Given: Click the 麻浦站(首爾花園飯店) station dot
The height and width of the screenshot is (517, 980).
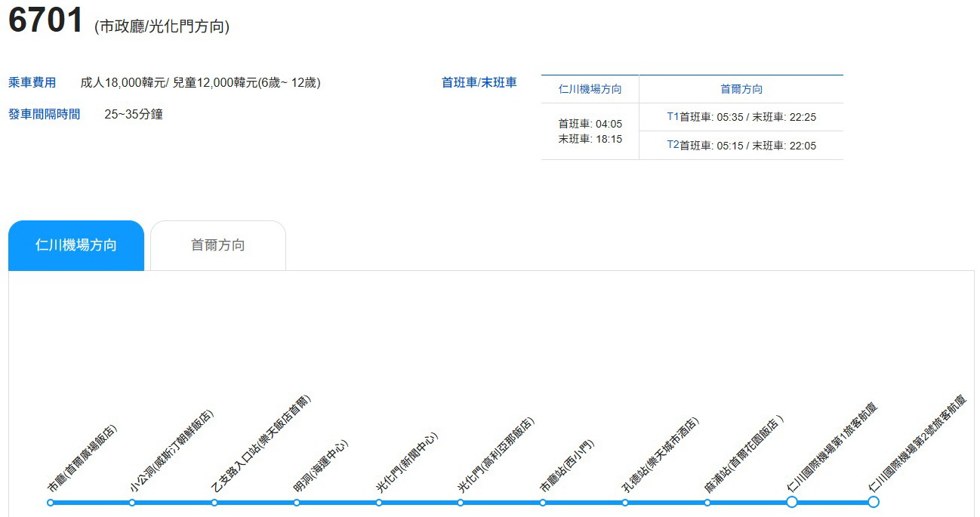Looking at the screenshot, I should 706,502.
